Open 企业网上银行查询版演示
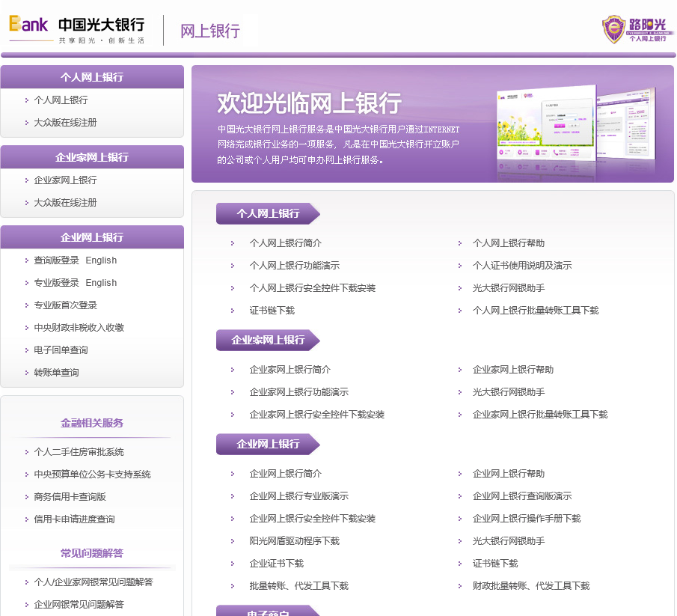Image resolution: width=677 pixels, height=616 pixels. (x=522, y=496)
